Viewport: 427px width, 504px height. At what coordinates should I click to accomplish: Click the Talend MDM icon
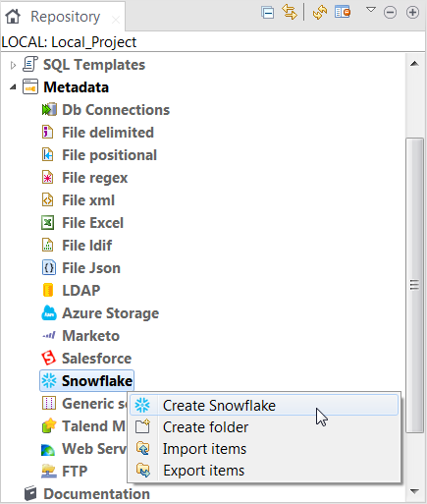tap(49, 425)
